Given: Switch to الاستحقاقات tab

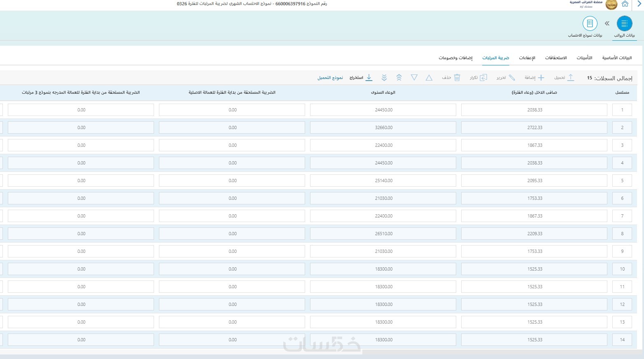Looking at the screenshot, I should pos(556,58).
